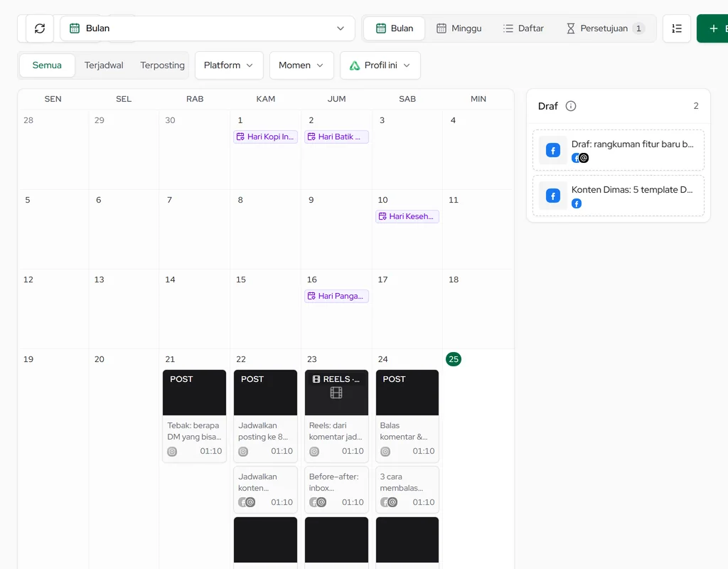Open the Hari Panga... event on day 16
Viewport: 728px width, 569px height.
pyautogui.click(x=336, y=296)
